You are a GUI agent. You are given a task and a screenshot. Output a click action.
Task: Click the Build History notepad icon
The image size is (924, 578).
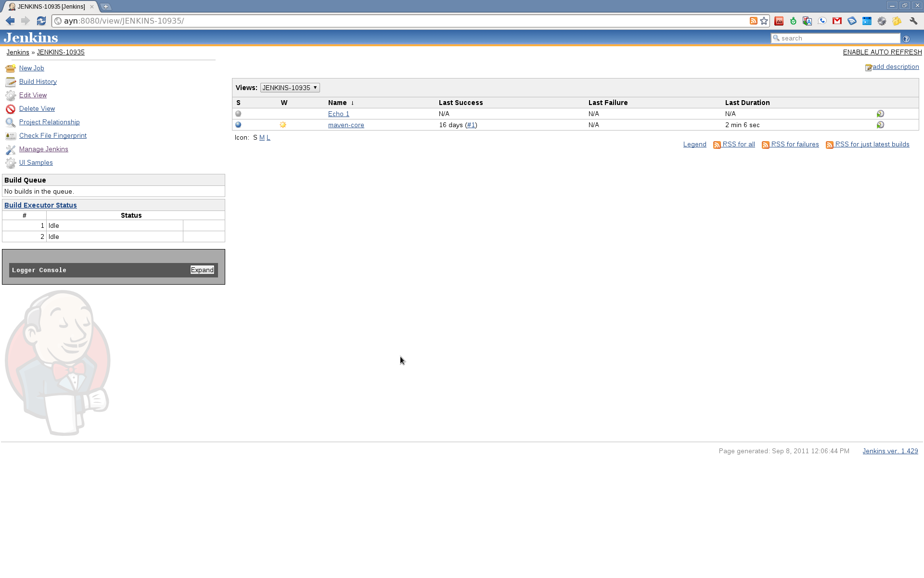(x=11, y=82)
